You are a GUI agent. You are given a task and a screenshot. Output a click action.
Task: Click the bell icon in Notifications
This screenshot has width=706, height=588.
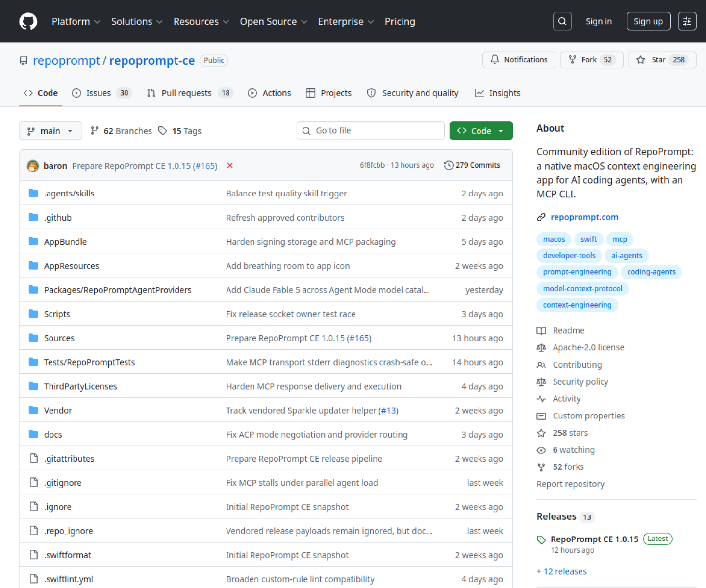(495, 60)
